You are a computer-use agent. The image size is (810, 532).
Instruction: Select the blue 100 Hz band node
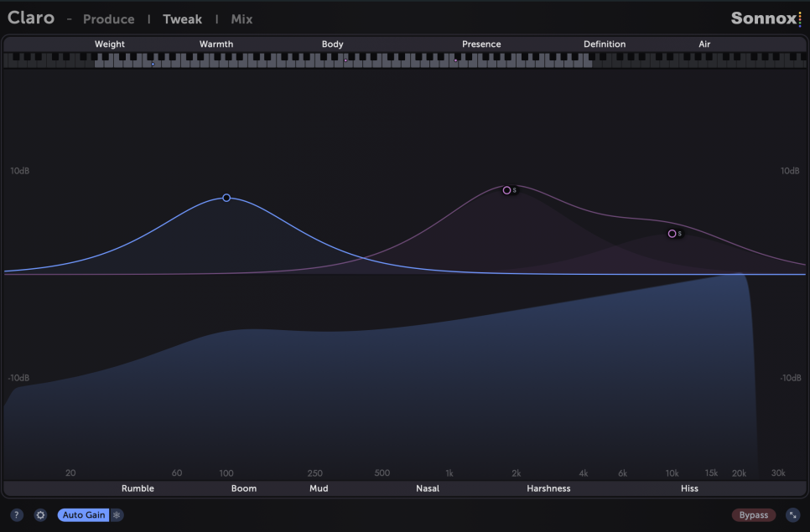226,198
